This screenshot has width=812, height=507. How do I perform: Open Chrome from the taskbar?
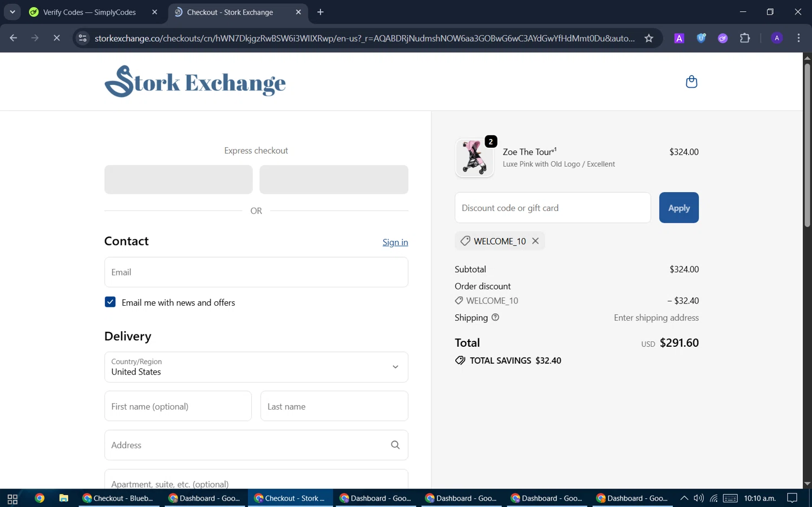click(39, 498)
